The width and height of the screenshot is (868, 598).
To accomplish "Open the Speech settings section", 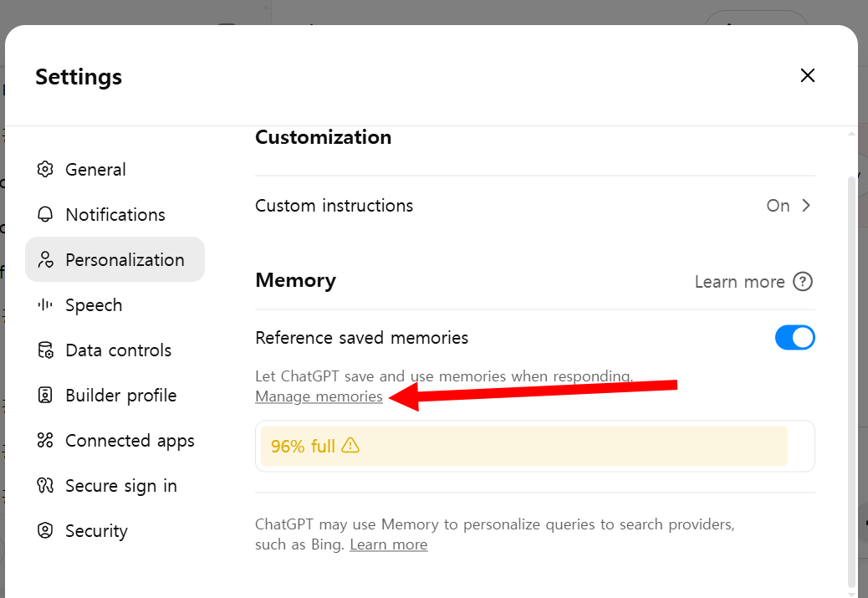I will [115, 304].
